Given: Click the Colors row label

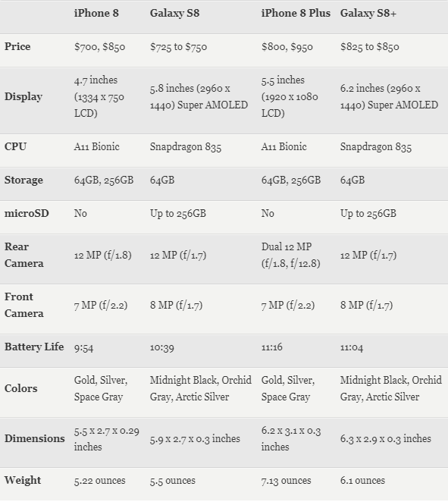Looking at the screenshot, I should point(20,389).
